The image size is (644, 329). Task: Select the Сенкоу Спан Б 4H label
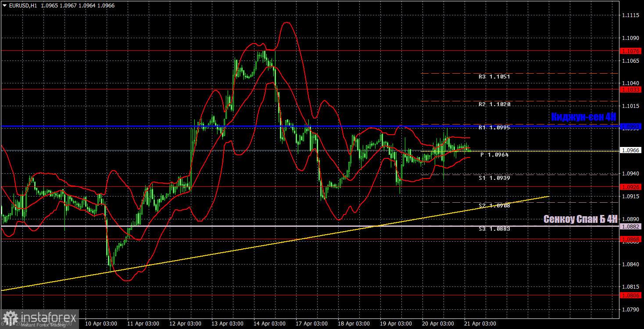pyautogui.click(x=580, y=219)
